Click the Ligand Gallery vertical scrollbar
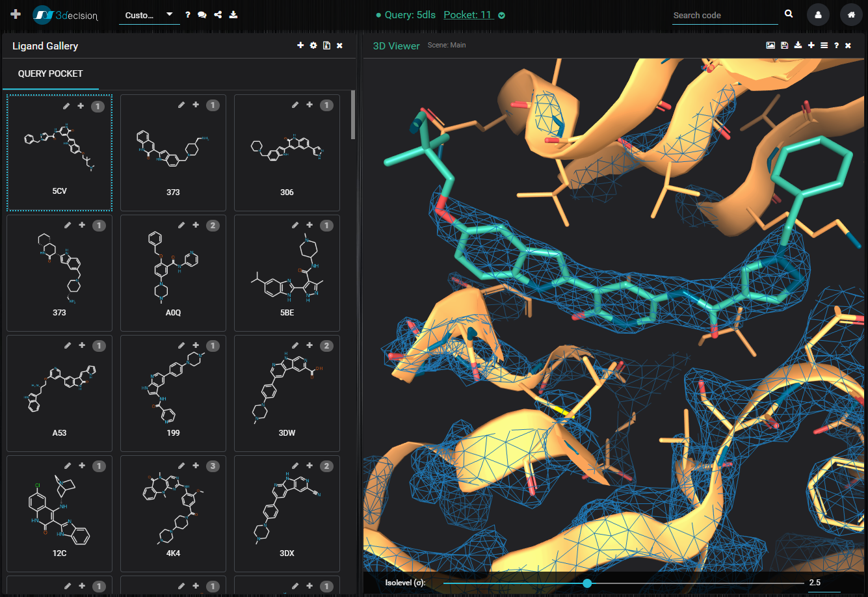 click(353, 114)
